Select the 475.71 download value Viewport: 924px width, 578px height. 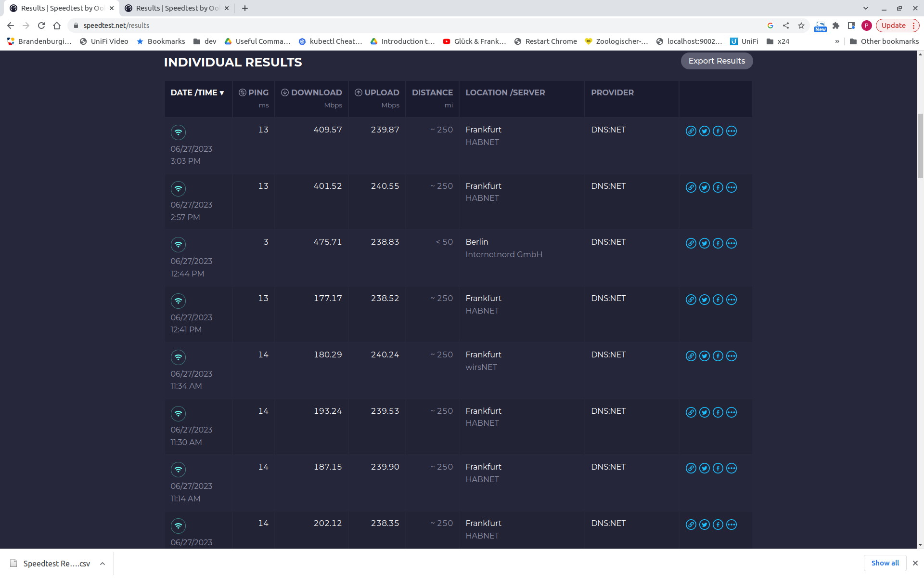click(x=327, y=242)
